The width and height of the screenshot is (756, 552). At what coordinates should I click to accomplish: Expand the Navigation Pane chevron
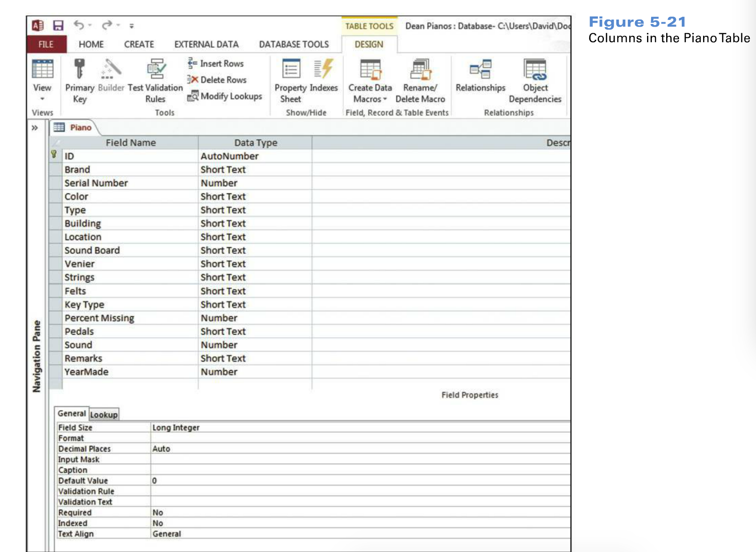(35, 128)
